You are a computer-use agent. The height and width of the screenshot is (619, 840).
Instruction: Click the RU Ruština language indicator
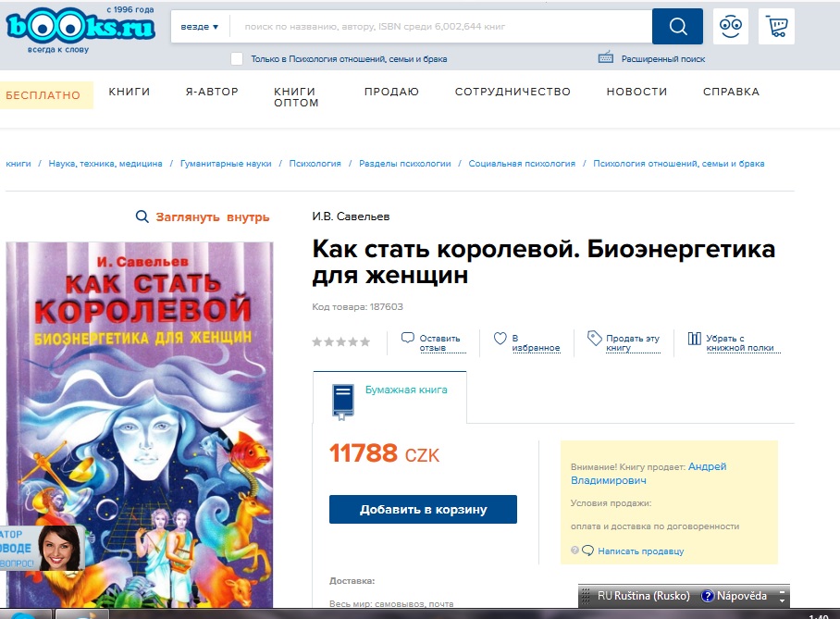tap(643, 596)
